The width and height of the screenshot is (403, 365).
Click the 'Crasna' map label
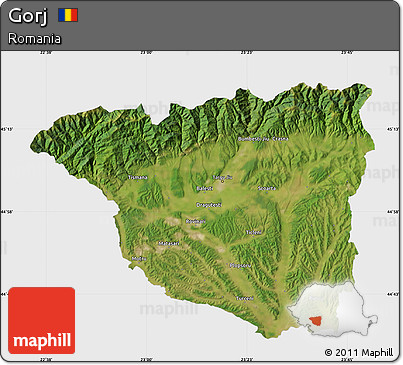point(280,139)
